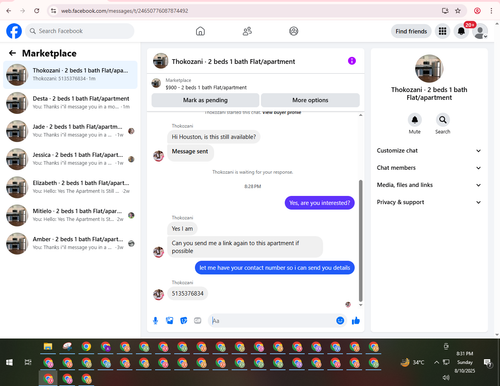Open the Friends icon in top navigation
Screen dimensions: 500x386
[x=247, y=31]
